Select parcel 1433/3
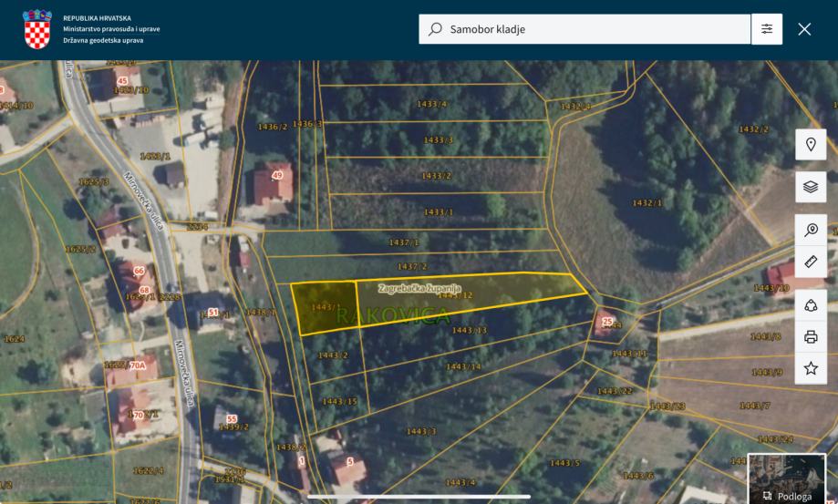The height and width of the screenshot is (504, 838). [x=439, y=140]
